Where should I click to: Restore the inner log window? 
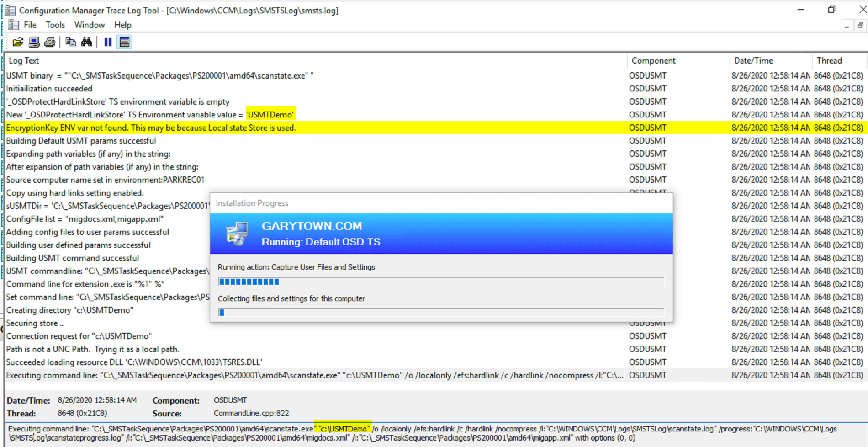[860, 26]
